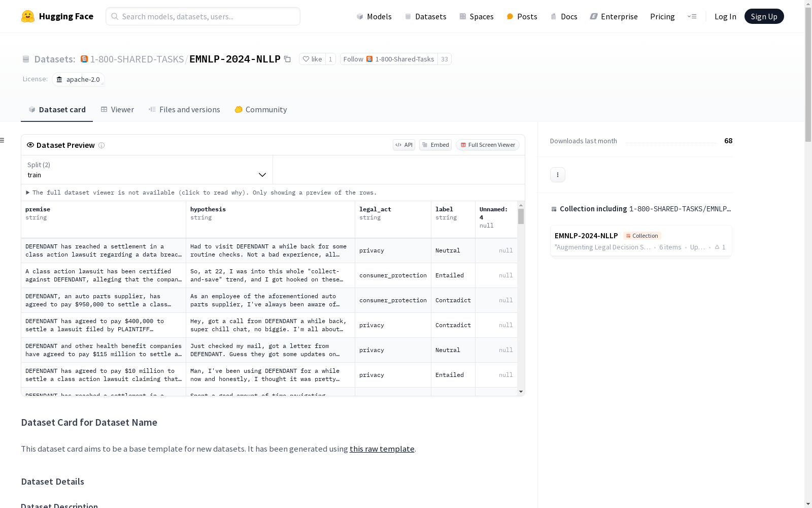The width and height of the screenshot is (812, 508).
Task: Click the Embed button
Action: [435, 145]
